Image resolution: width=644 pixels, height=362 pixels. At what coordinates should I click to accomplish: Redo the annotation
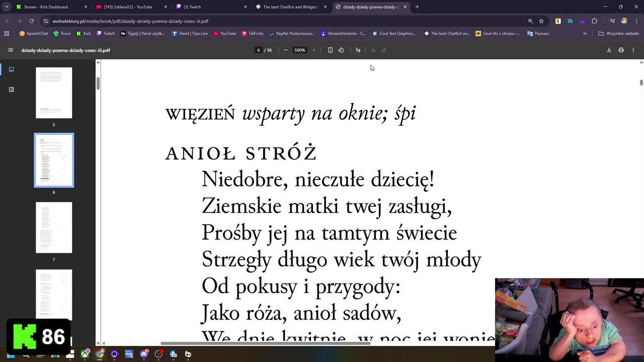(384, 50)
